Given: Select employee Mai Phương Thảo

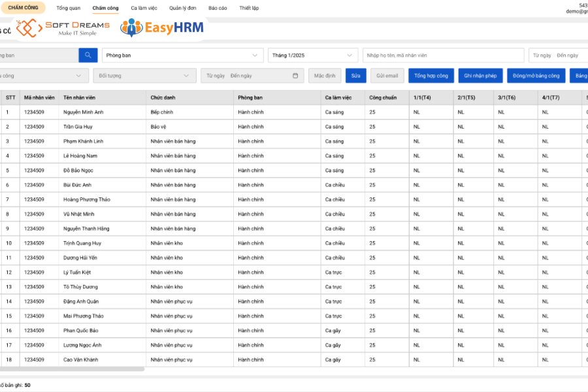Looking at the screenshot, I should 83,316.
